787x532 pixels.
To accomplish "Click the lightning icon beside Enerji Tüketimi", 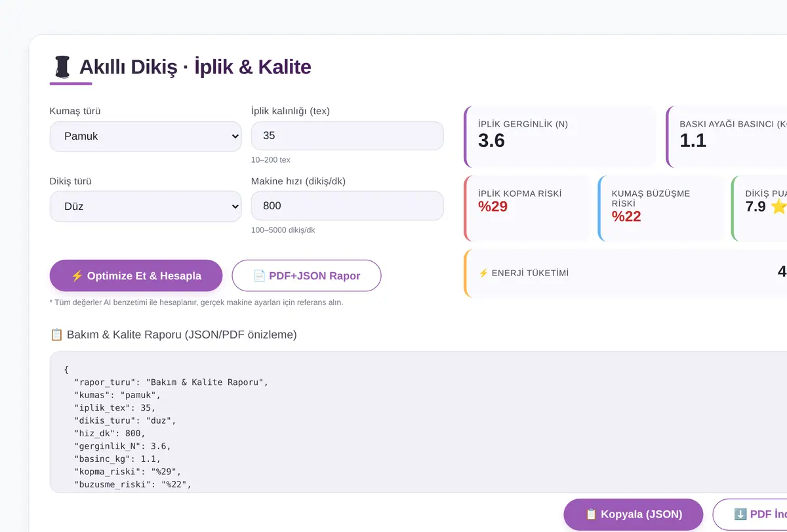I will pyautogui.click(x=483, y=273).
